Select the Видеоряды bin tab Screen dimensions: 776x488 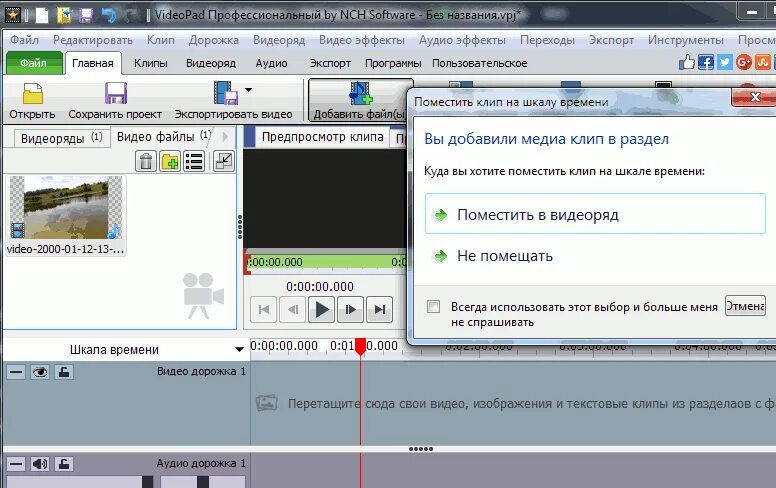[61, 138]
